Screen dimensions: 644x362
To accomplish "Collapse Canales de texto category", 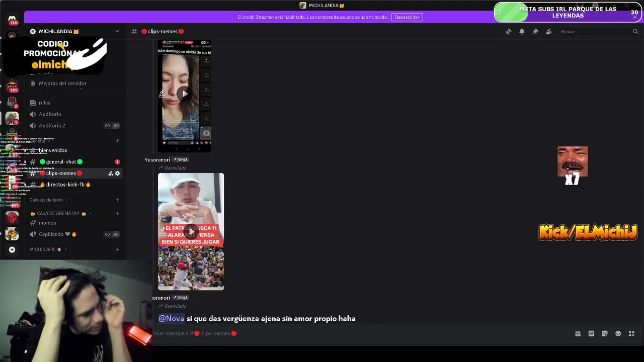I will coord(48,200).
